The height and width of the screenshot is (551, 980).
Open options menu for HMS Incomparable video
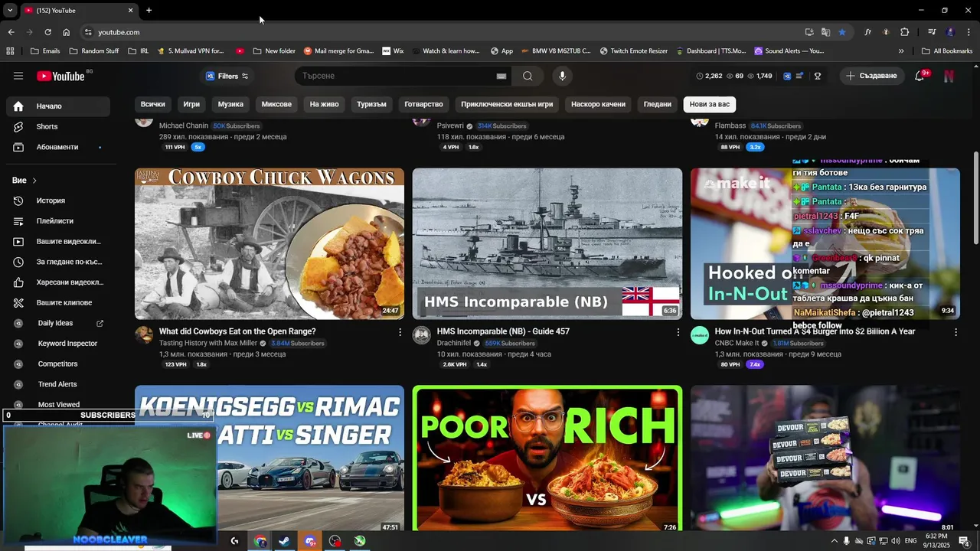pos(678,332)
